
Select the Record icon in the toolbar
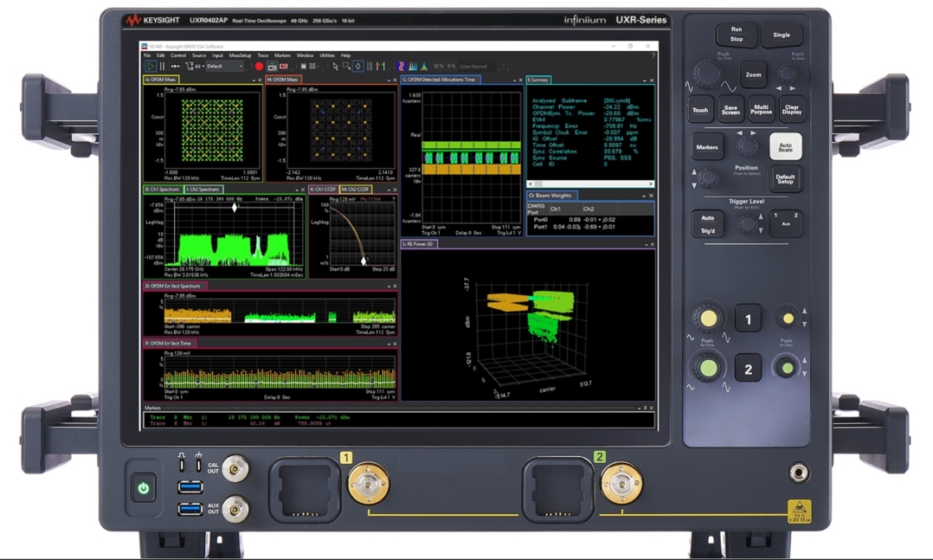click(x=260, y=67)
